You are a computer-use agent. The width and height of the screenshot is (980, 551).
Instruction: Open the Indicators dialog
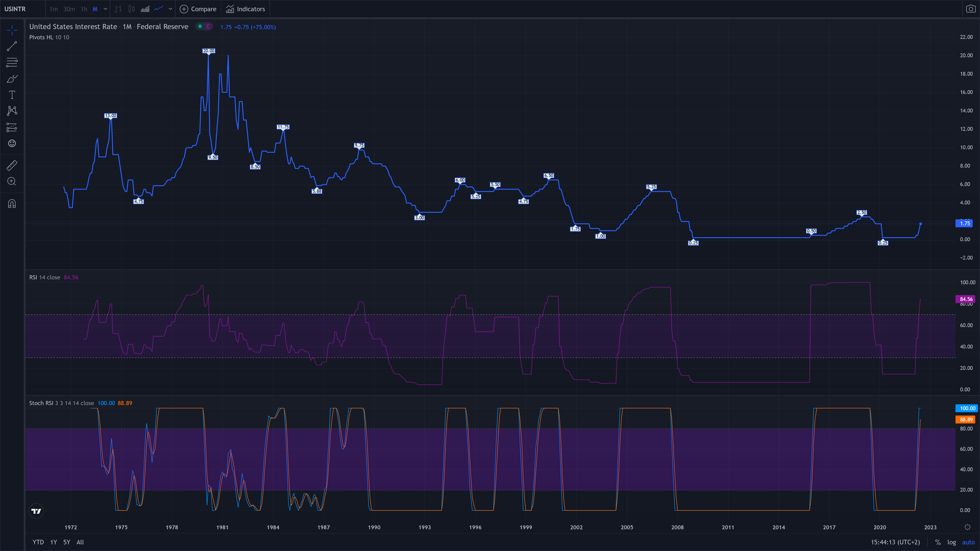point(245,9)
